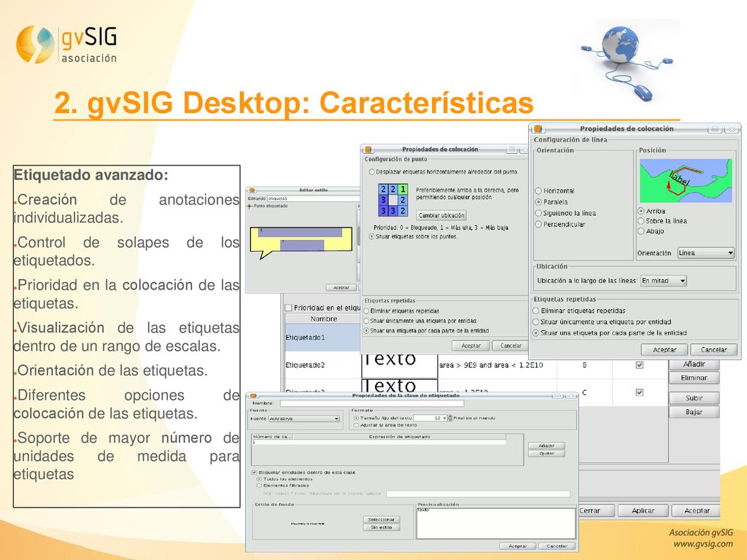Click the orange window icon of Editar estilo
This screenshot has height=560, width=747.
pos(252,190)
